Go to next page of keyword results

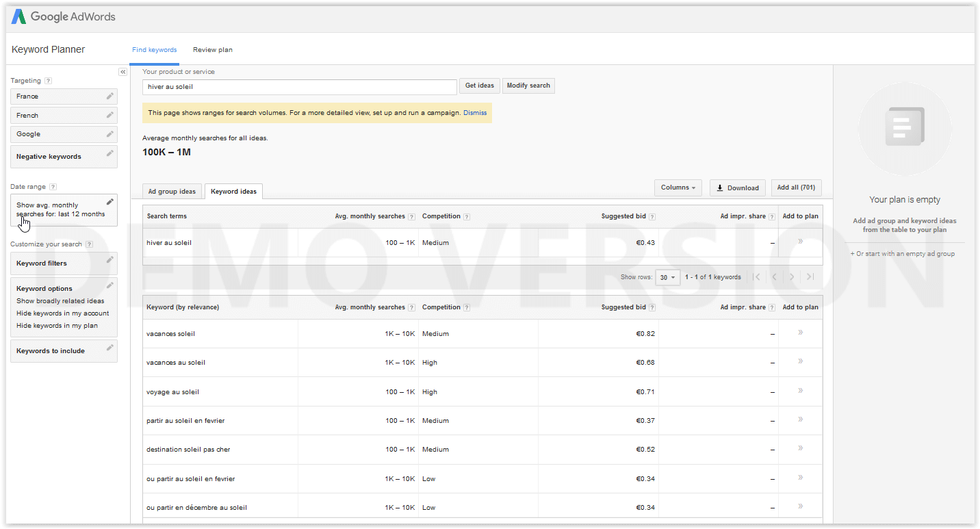[x=792, y=277]
